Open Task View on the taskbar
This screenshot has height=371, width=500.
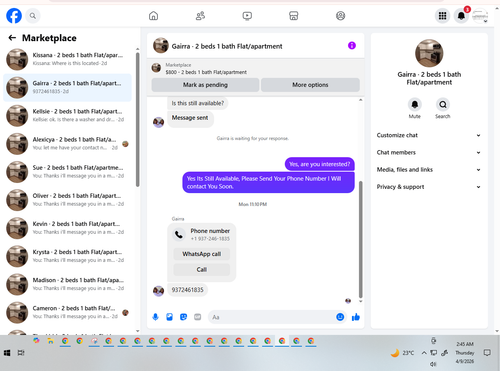click(21, 353)
